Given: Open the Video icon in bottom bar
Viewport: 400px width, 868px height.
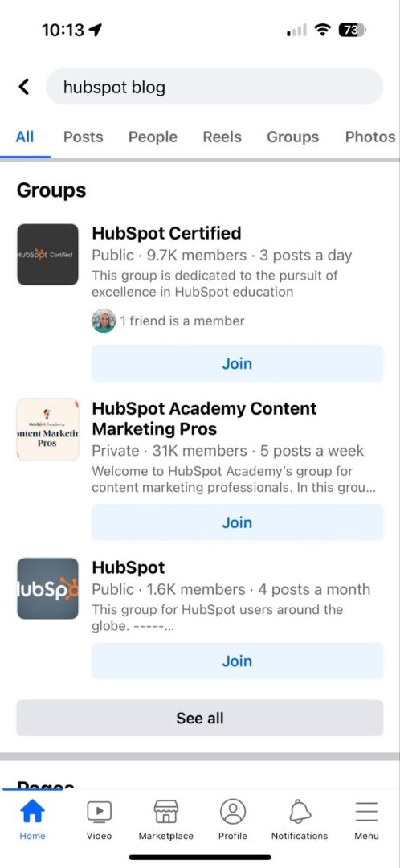Looking at the screenshot, I should [99, 812].
